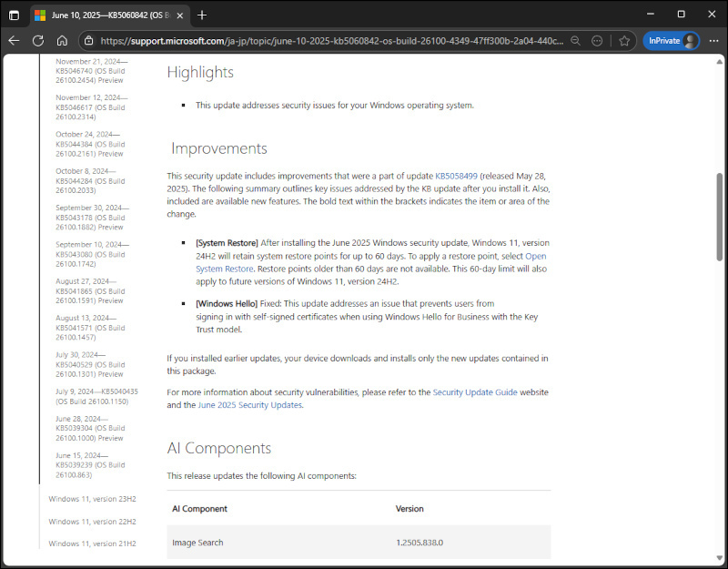The height and width of the screenshot is (569, 728).
Task: Open June 2025 Security Updates link
Action: click(249, 405)
